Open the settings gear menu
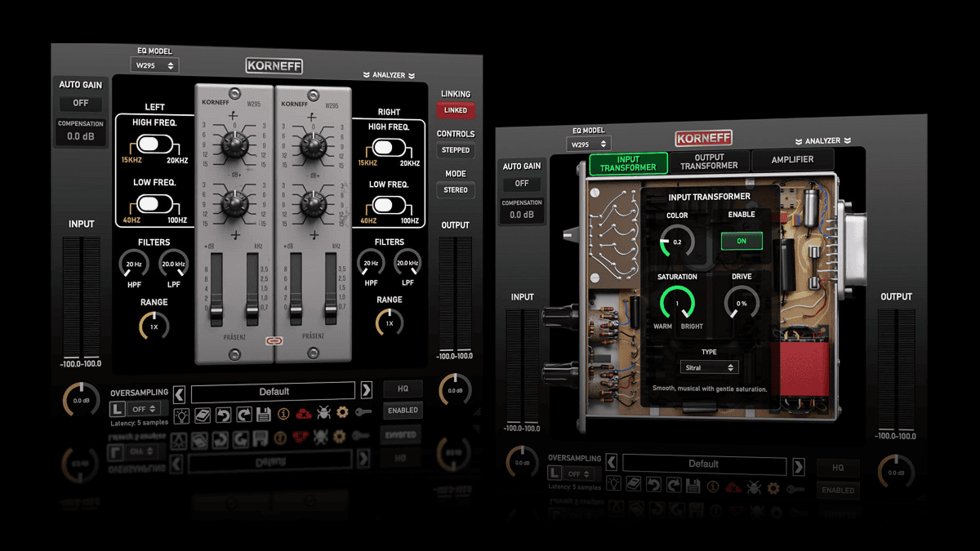The image size is (980, 551). (344, 413)
